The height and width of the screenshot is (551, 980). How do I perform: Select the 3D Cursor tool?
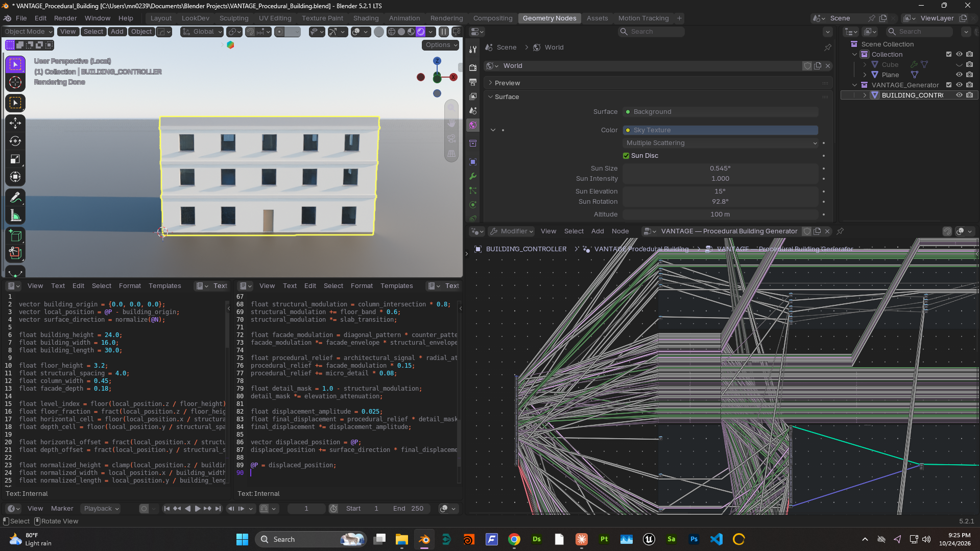pos(15,83)
